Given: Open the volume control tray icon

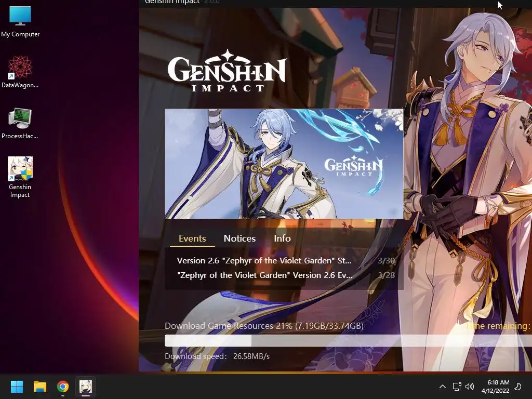Looking at the screenshot, I should click(470, 387).
